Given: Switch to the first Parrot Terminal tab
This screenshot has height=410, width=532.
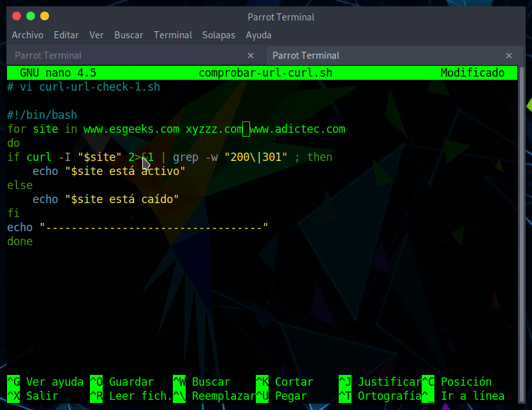Looking at the screenshot, I should point(48,56).
